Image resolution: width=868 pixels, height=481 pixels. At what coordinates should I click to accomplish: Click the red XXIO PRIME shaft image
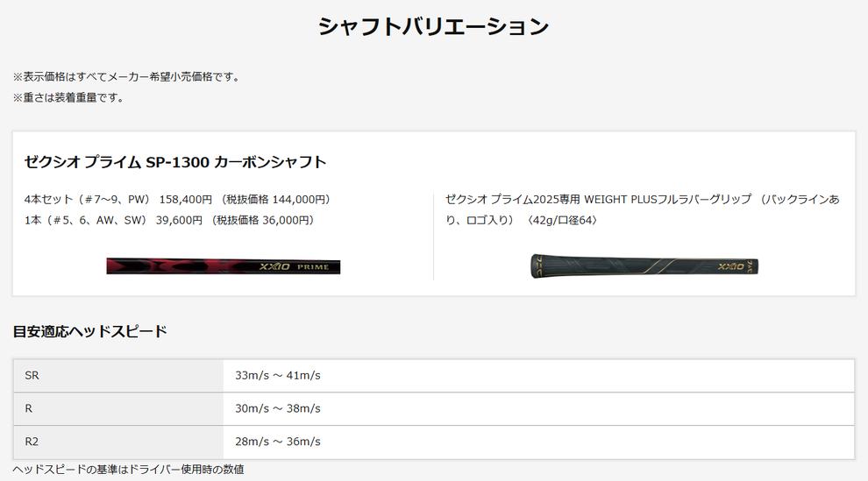[223, 266]
